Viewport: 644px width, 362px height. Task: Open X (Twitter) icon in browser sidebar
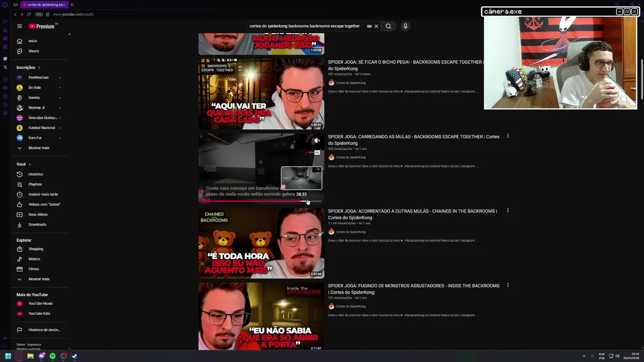(5, 67)
